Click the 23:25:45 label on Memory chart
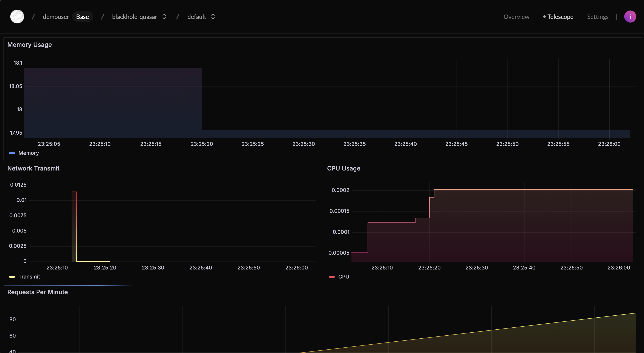Image resolution: width=644 pixels, height=353 pixels. (x=456, y=144)
